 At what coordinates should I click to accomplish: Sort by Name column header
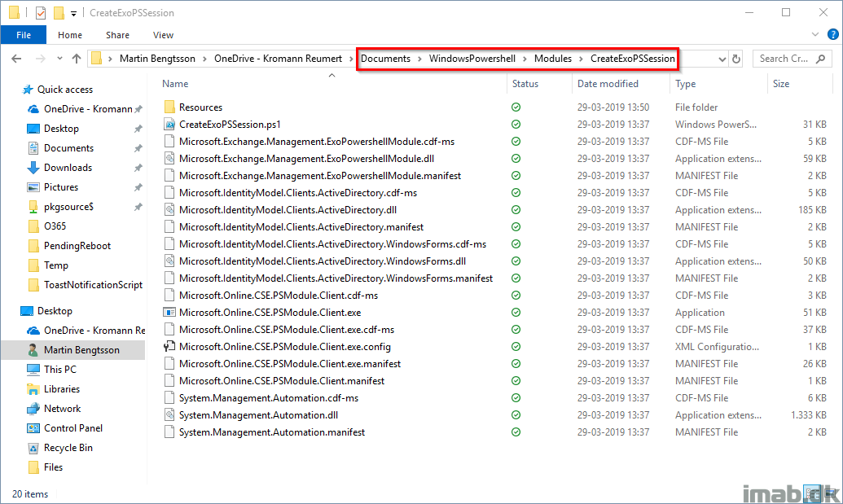tap(175, 84)
